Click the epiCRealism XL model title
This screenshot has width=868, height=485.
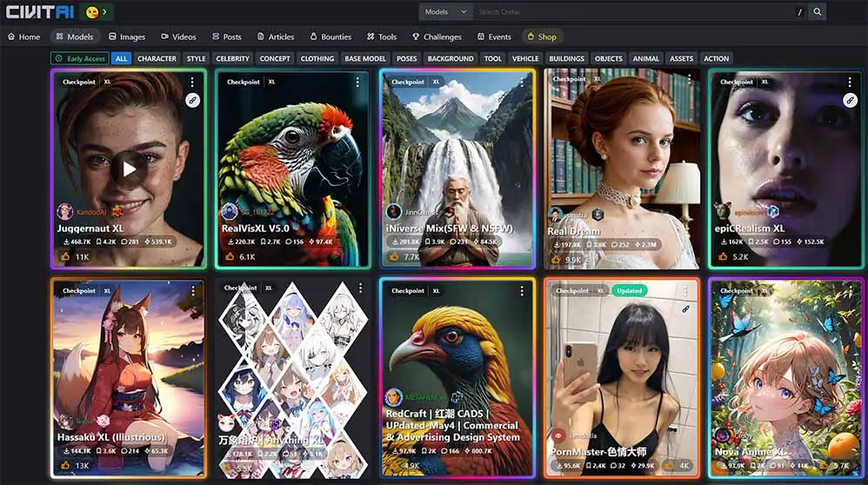coord(750,229)
